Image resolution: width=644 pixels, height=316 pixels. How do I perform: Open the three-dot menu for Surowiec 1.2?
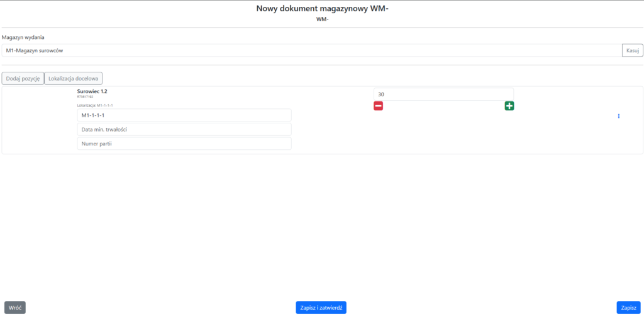[618, 116]
